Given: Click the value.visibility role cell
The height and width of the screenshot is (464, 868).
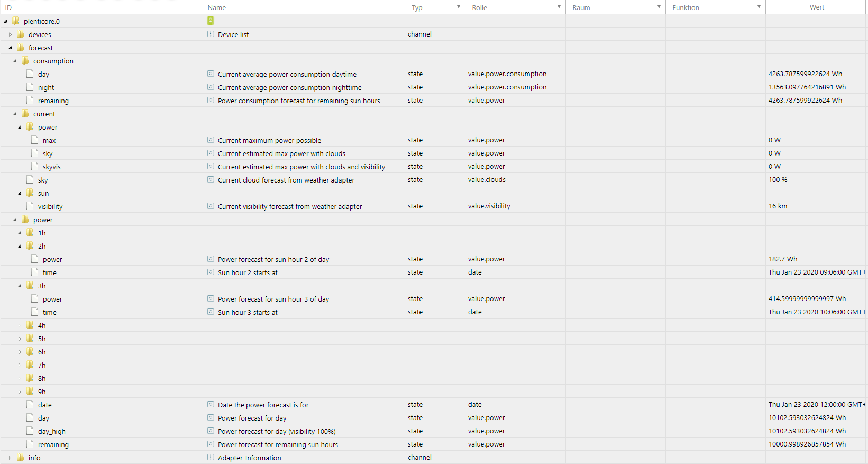Looking at the screenshot, I should [489, 206].
